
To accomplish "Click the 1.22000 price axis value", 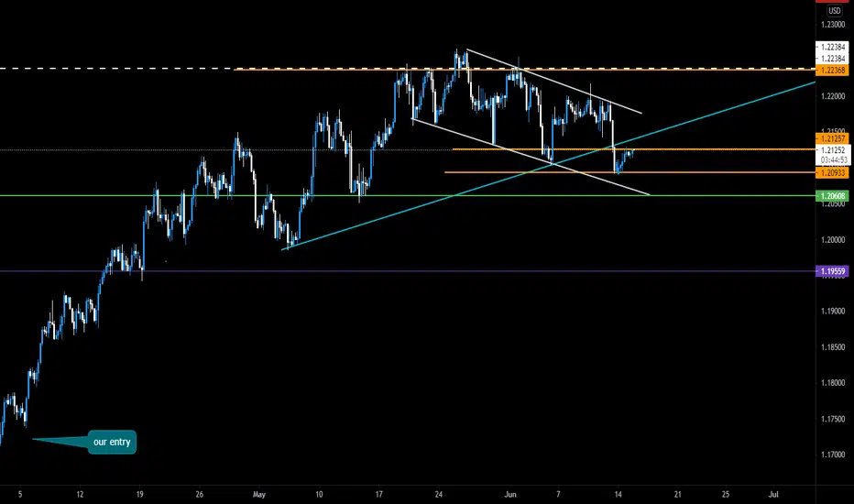I will pyautogui.click(x=833, y=96).
